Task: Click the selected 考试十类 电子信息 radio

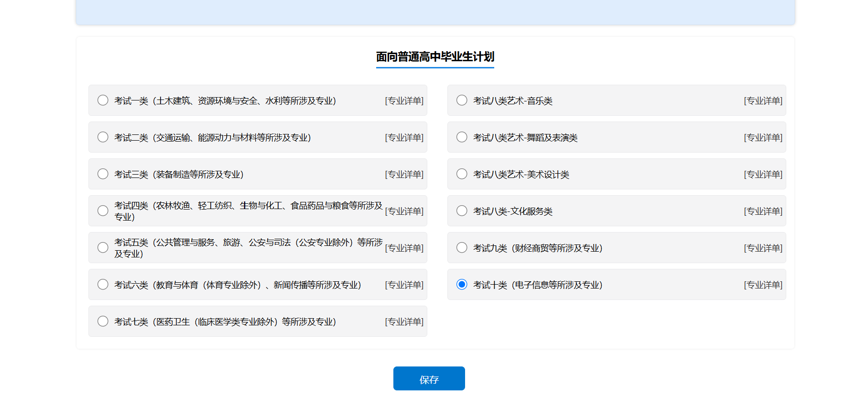Action: (462, 285)
